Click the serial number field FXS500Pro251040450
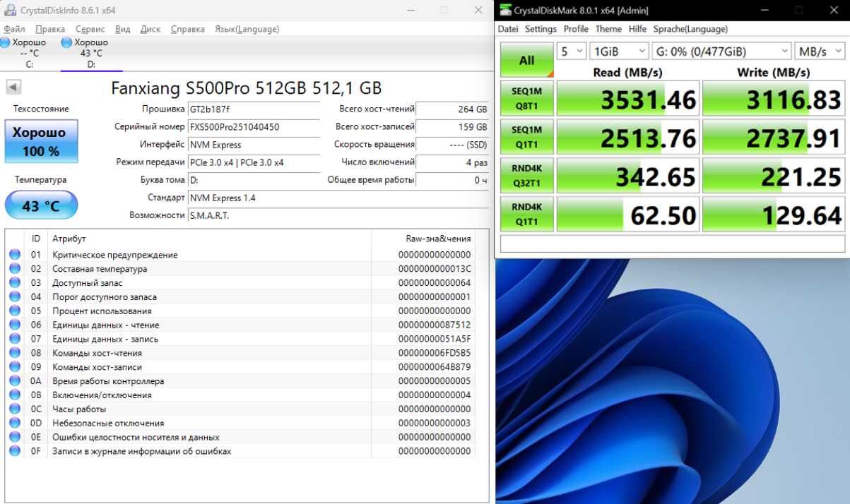 tap(254, 127)
